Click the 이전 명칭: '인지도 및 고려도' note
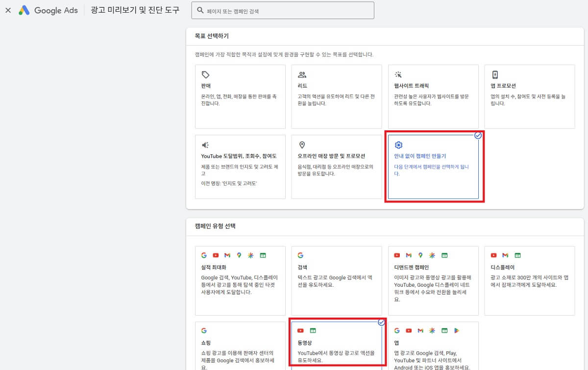The height and width of the screenshot is (370, 588). pos(229,183)
